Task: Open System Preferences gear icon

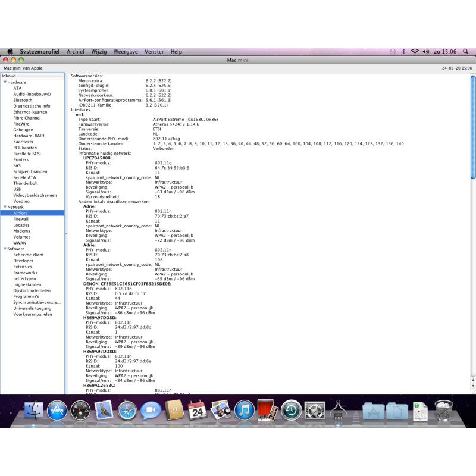Action: pos(315,410)
